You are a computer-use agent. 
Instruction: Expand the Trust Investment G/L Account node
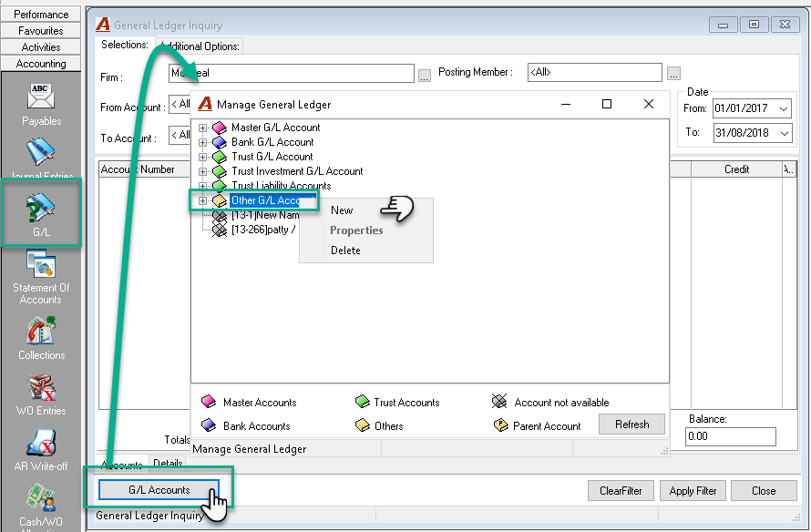[x=202, y=171]
